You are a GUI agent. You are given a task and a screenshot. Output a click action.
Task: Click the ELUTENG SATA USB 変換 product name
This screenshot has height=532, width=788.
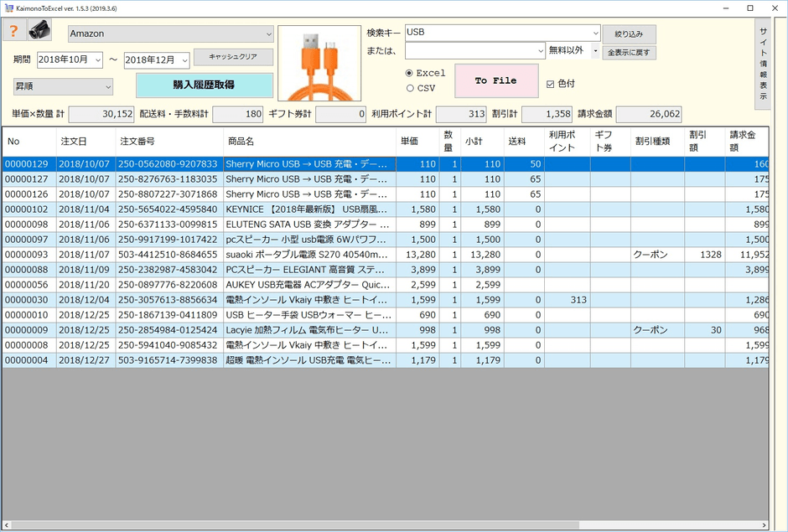307,225
